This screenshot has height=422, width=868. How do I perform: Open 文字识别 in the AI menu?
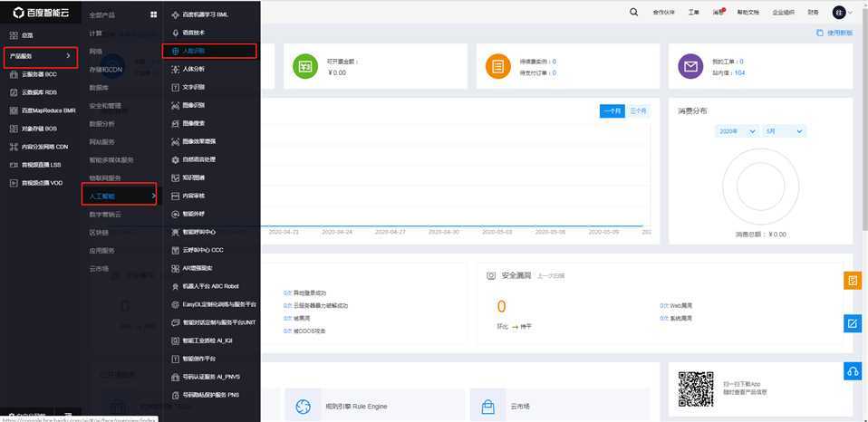tap(188, 87)
